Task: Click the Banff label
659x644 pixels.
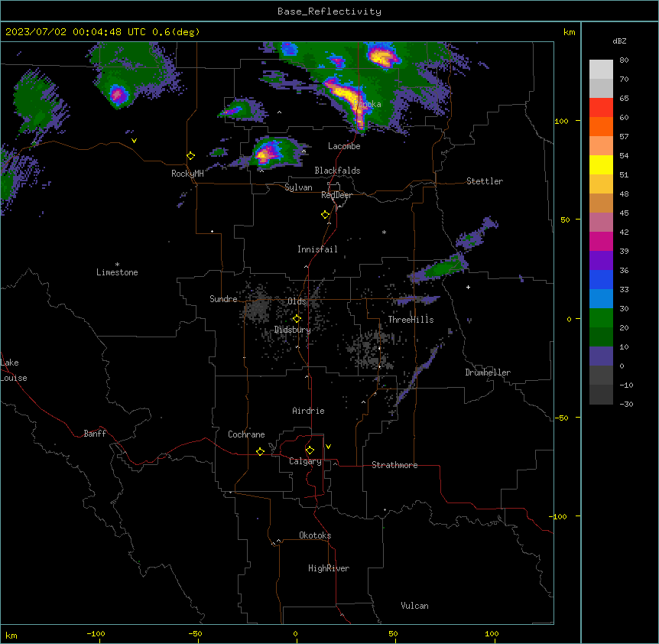Action: tap(95, 434)
